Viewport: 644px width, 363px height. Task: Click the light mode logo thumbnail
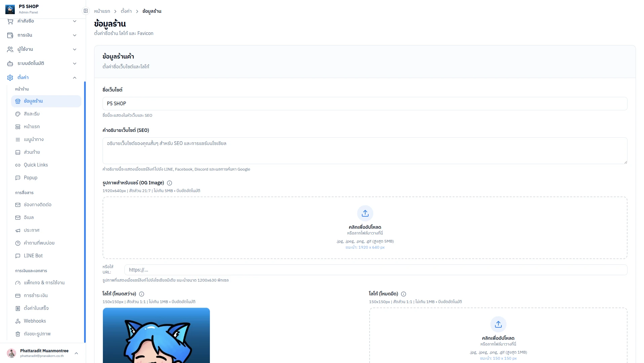pyautogui.click(x=156, y=335)
